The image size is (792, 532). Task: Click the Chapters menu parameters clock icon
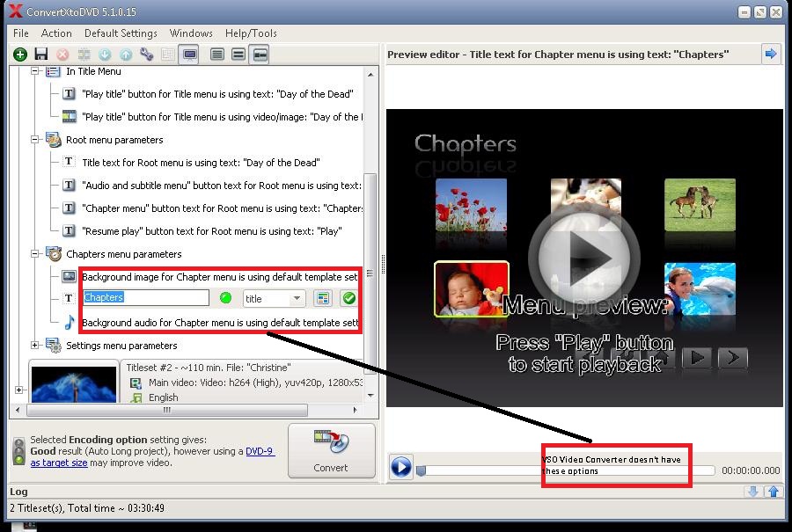point(54,253)
